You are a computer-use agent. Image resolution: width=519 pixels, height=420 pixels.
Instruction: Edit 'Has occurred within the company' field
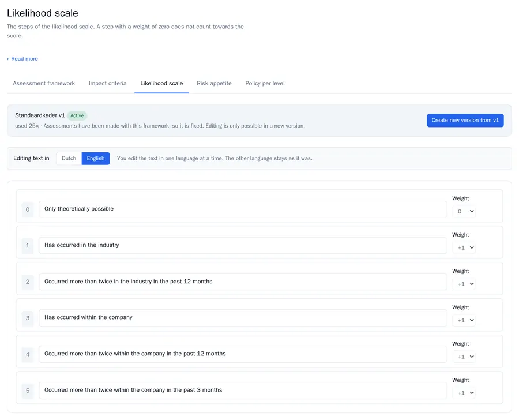pos(243,318)
